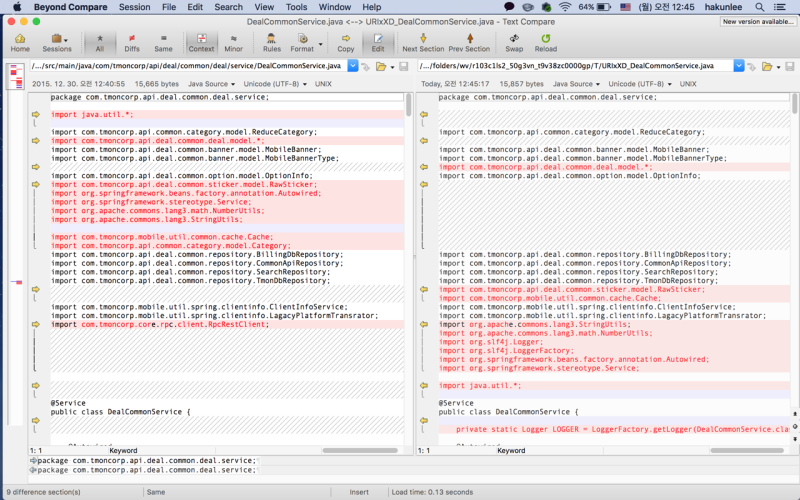Click 'Load time: 0.13 seconds' status text
The height and width of the screenshot is (500, 800).
(432, 492)
